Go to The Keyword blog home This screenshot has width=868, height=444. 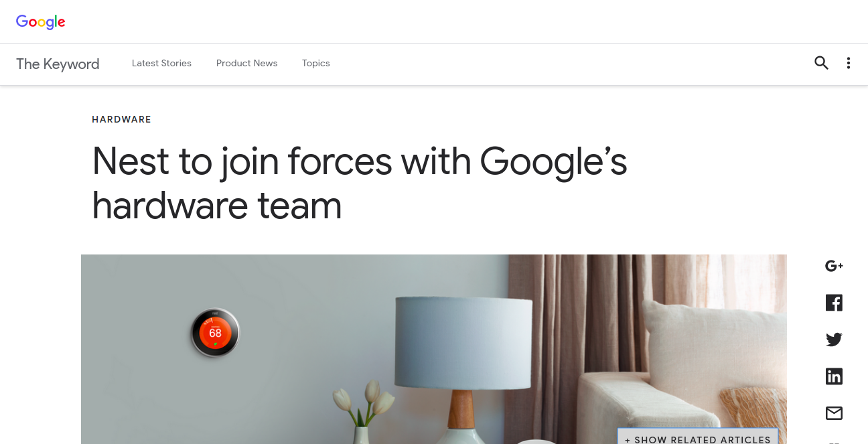tap(58, 64)
